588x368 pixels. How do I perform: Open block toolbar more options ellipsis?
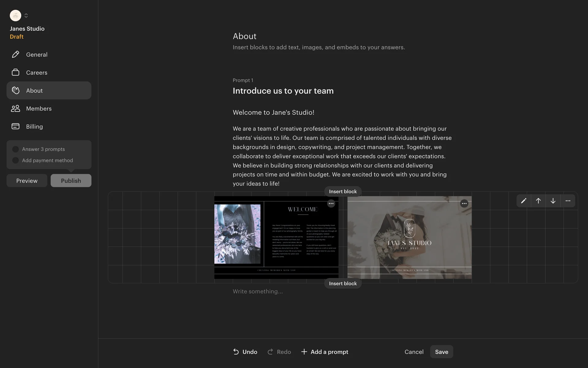point(568,201)
